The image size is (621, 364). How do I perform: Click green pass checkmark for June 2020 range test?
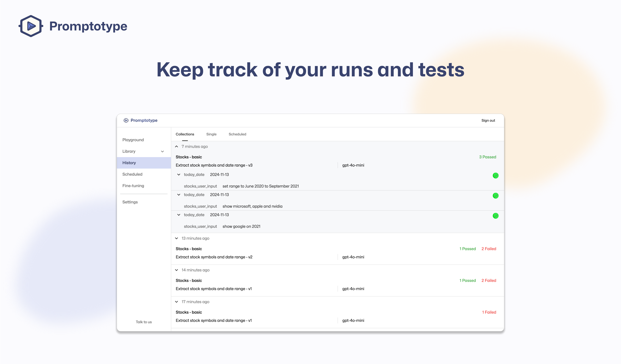[495, 176]
